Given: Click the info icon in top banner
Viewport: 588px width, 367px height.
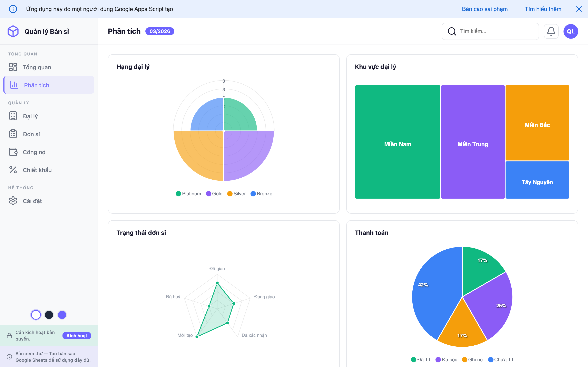Looking at the screenshot, I should [x=13, y=9].
